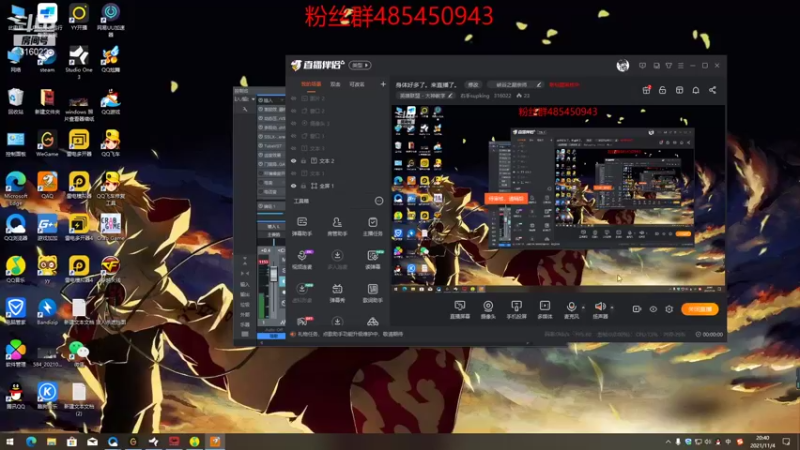Open the dropdown arrow at mixer window top-left
This screenshot has height=450, width=800.
click(253, 99)
